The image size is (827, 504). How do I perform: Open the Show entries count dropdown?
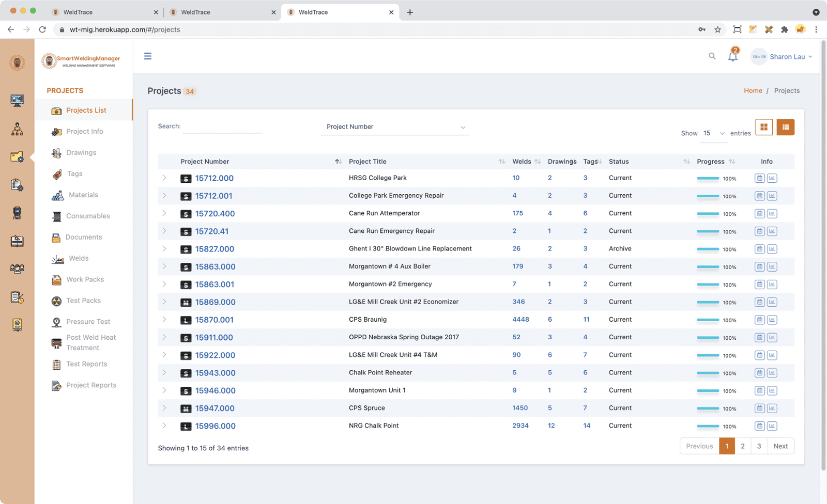713,133
